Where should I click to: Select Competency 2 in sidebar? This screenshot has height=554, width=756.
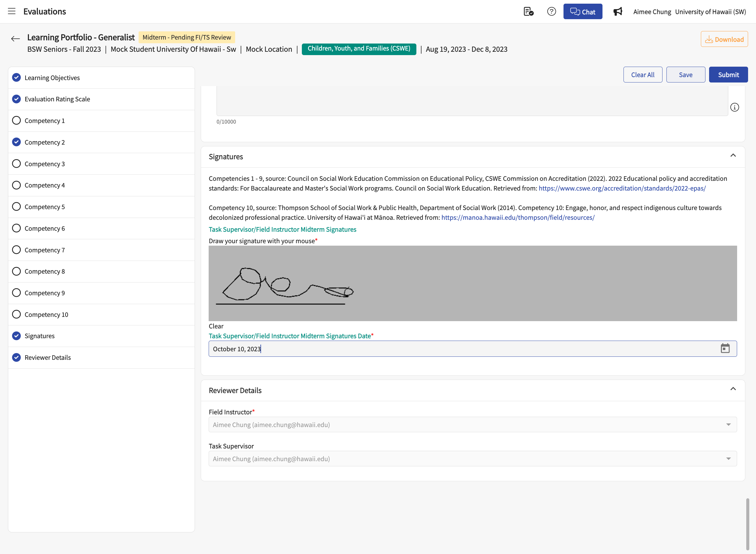coord(101,142)
